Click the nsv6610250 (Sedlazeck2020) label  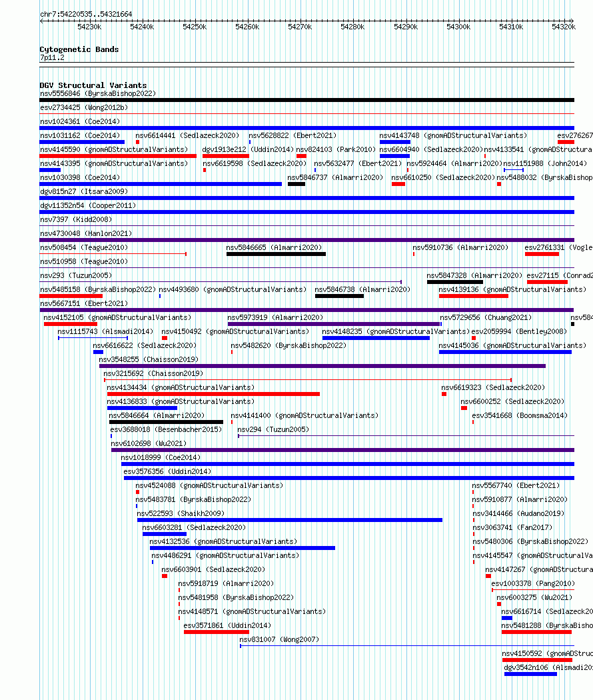[x=443, y=178]
